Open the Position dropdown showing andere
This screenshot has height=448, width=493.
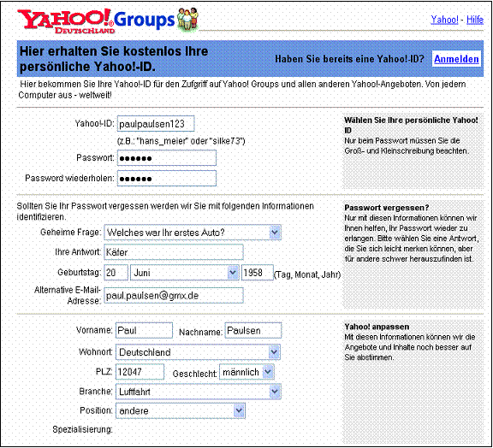181,410
